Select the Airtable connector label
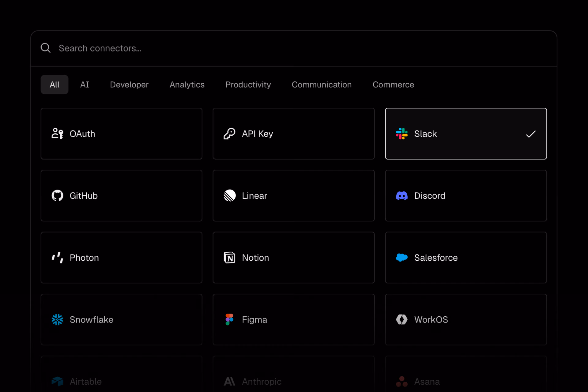 (86, 382)
